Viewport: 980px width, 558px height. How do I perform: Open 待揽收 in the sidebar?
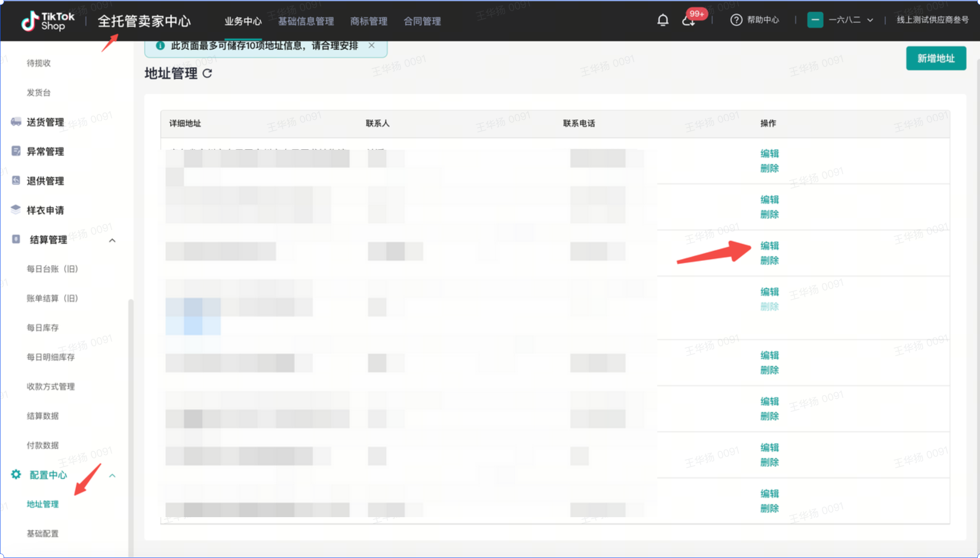point(39,63)
